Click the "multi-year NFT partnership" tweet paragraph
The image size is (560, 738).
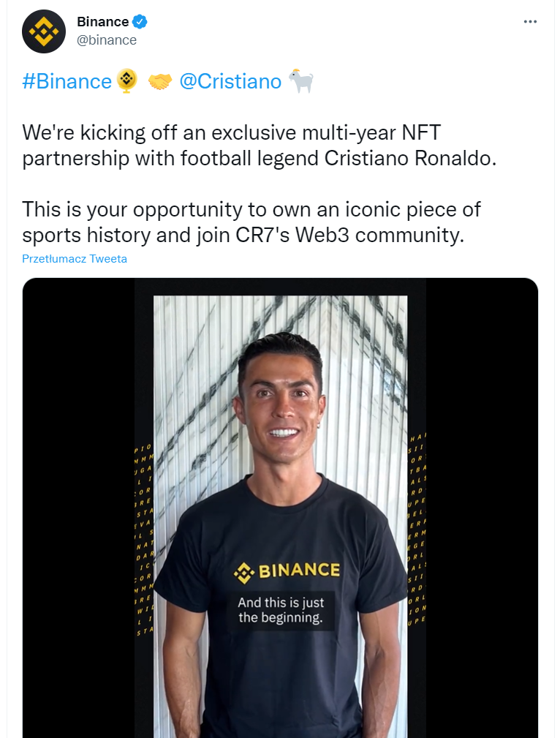259,146
